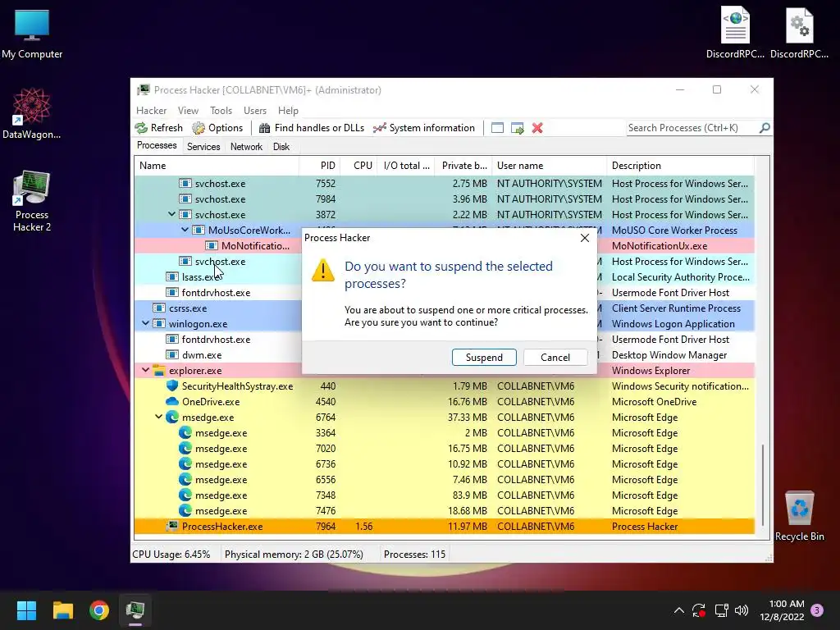The image size is (840, 630).
Task: Select the DiscordRPC gear file icon
Action: coord(799,32)
